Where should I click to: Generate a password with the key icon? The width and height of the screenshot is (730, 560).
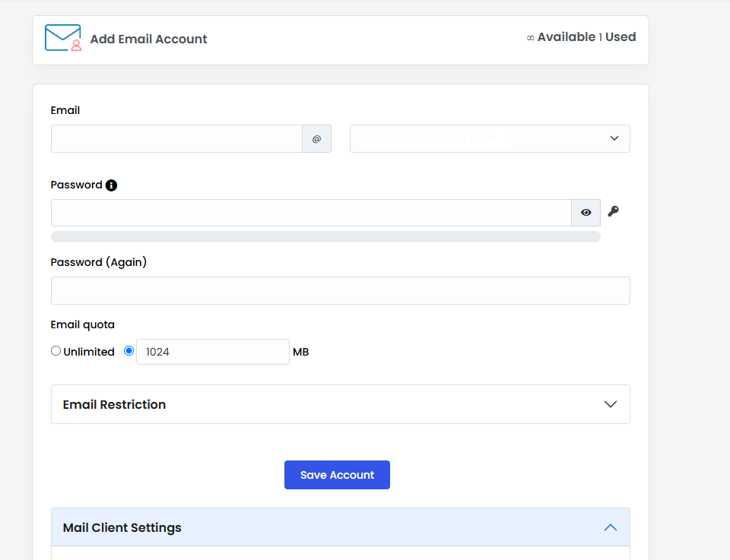pos(613,212)
